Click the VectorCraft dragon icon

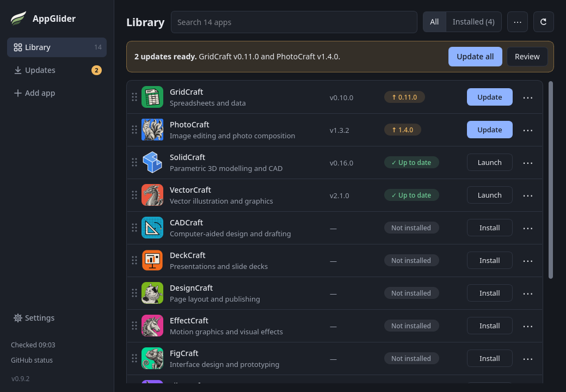(x=152, y=195)
